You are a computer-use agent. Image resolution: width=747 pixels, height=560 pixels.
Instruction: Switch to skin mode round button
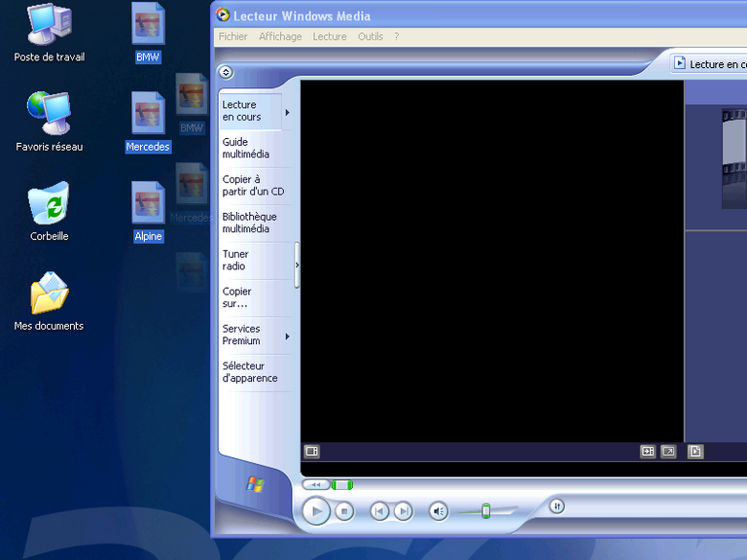tap(557, 506)
